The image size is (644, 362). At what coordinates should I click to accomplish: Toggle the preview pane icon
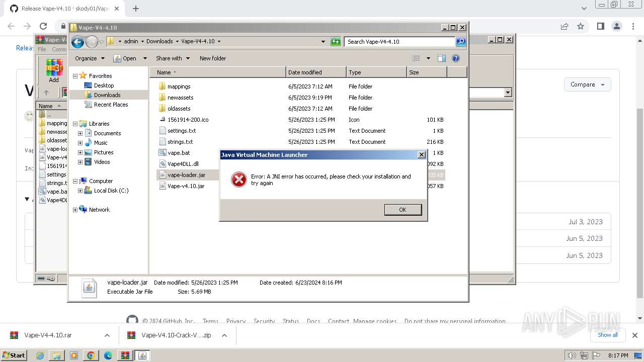click(442, 58)
